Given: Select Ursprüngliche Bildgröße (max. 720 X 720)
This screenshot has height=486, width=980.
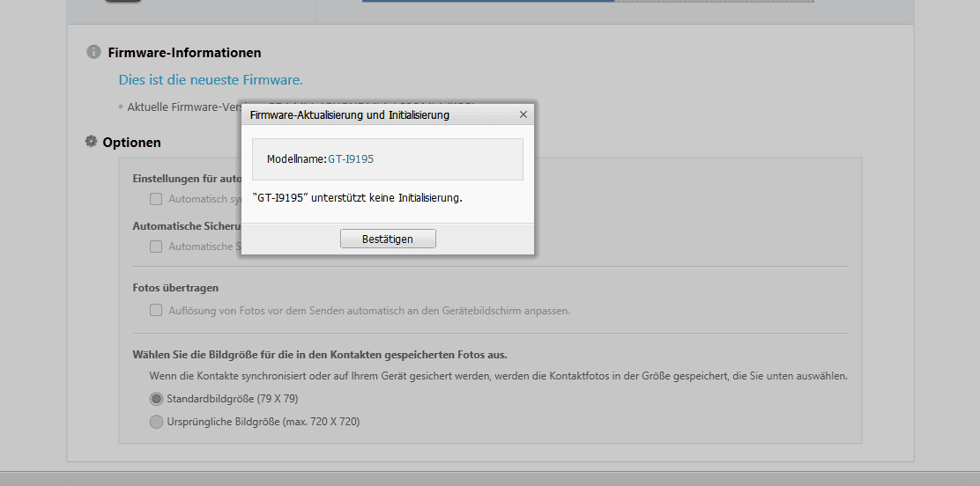Looking at the screenshot, I should tap(156, 422).
